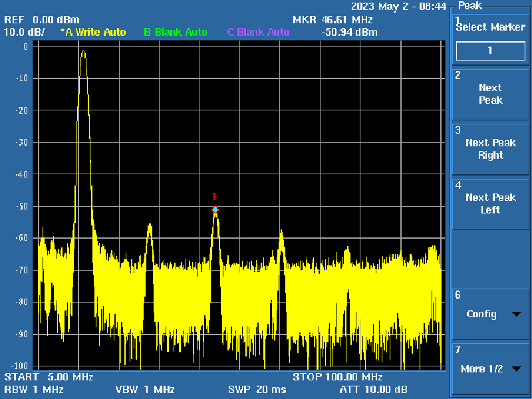532x399 pixels.
Task: Click the Peak menu title
Action: [470, 5]
